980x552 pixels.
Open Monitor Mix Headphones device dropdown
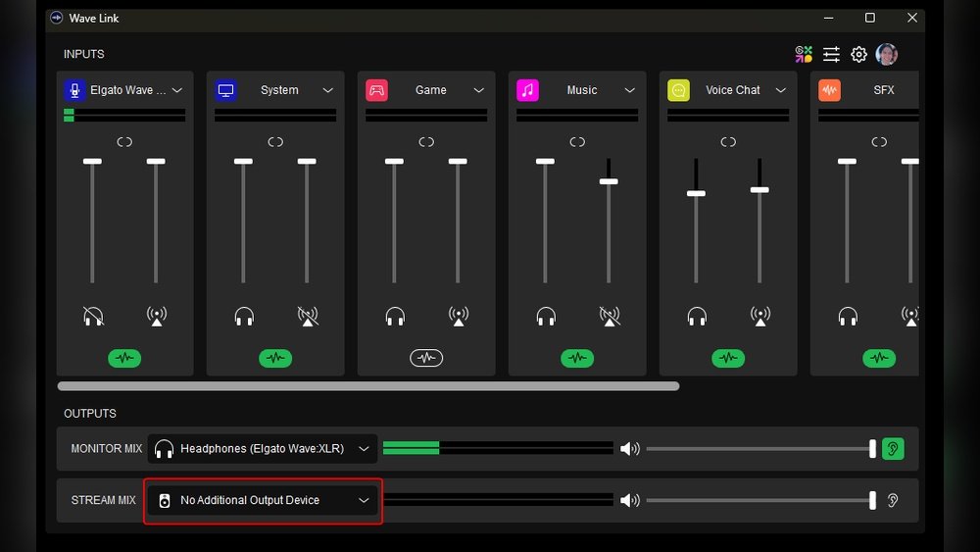263,449
